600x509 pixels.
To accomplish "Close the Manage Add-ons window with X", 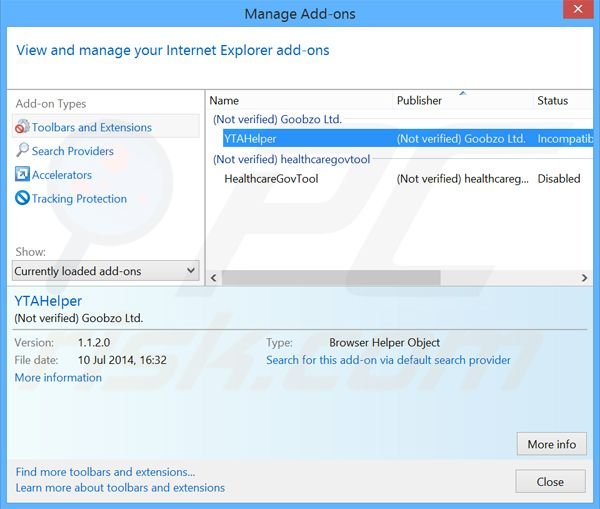I will pyautogui.click(x=578, y=9).
